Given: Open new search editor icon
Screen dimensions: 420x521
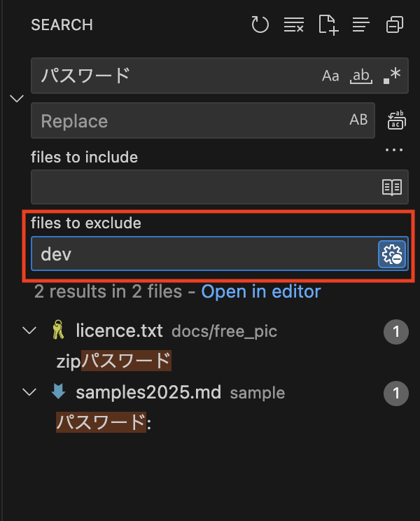Looking at the screenshot, I should click(x=328, y=25).
